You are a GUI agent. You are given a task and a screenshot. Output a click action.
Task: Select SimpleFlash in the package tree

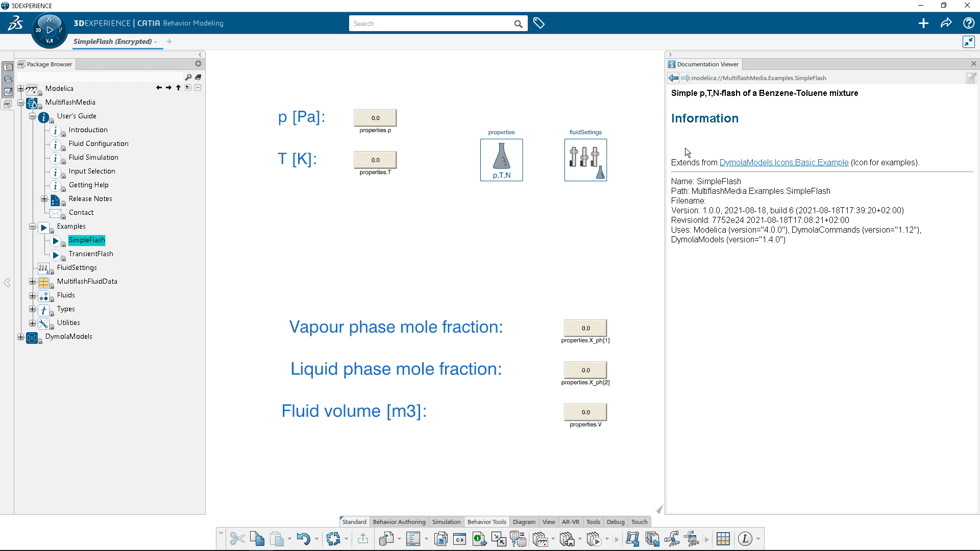86,239
